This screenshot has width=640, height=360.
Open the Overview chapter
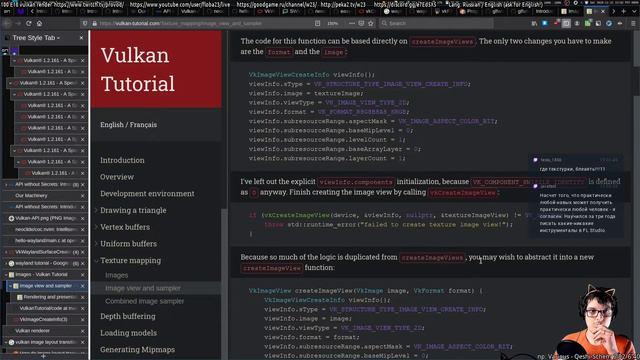tap(117, 177)
